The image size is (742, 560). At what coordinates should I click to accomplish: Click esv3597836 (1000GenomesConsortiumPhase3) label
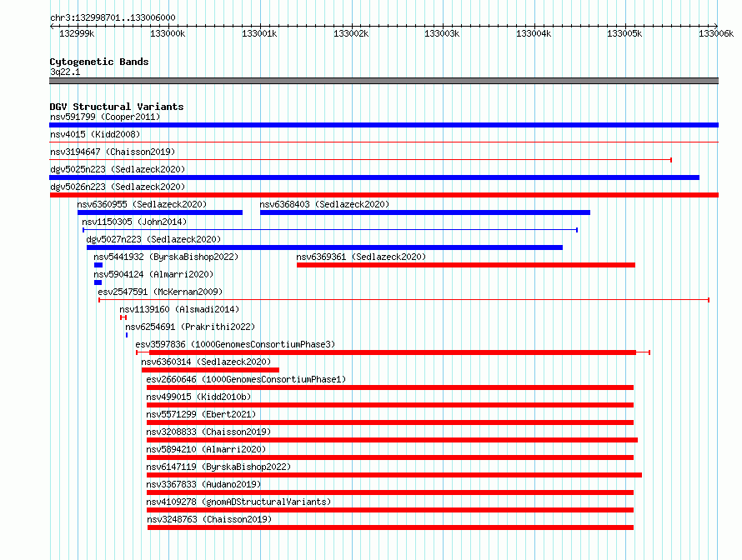coord(235,344)
